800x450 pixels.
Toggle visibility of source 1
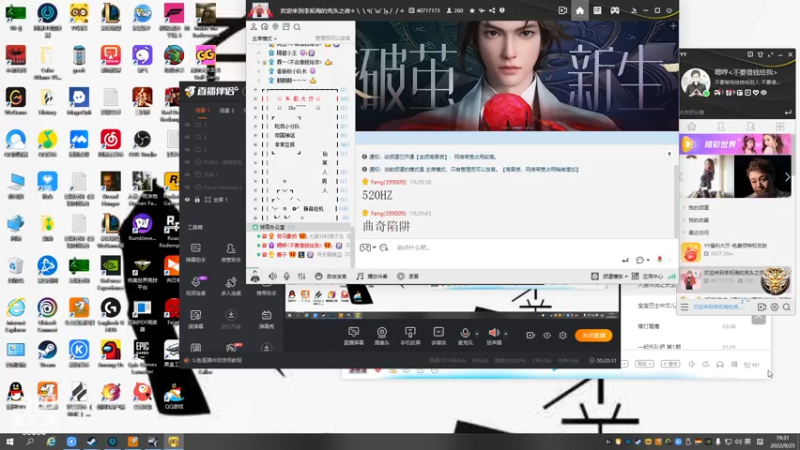pyautogui.click(x=187, y=124)
